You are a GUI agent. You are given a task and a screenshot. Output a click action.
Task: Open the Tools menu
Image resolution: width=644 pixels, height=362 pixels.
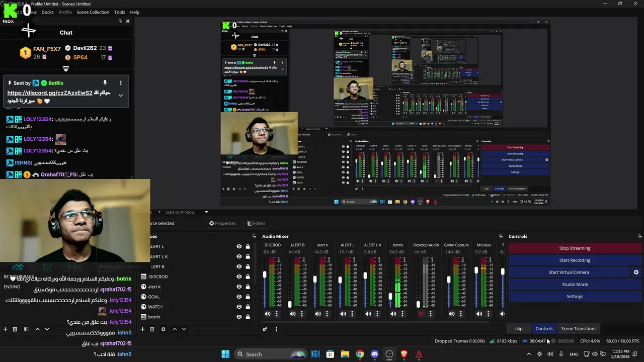click(120, 12)
